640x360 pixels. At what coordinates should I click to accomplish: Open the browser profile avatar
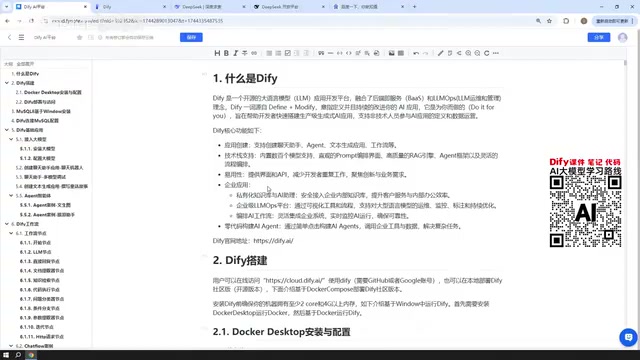click(584, 21)
